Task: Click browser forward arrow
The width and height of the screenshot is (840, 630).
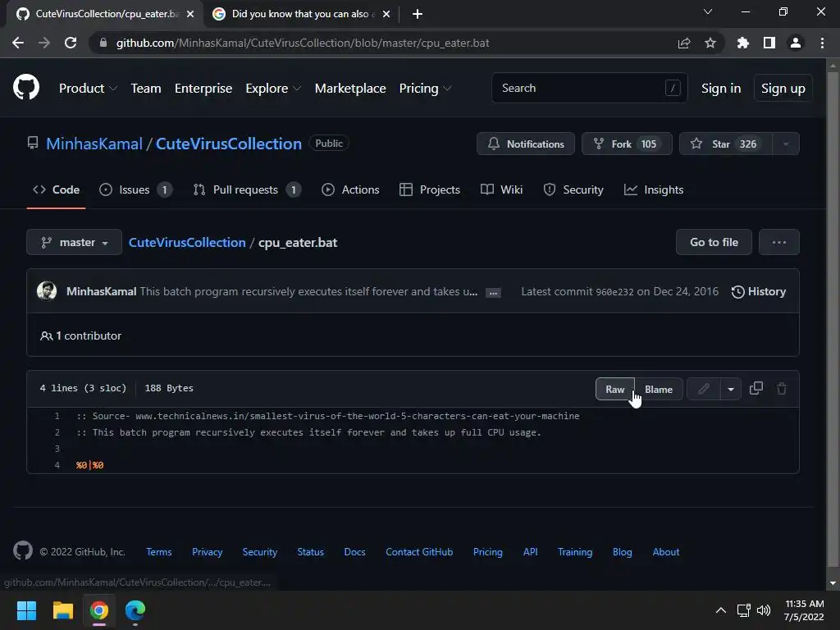Action: click(x=44, y=43)
